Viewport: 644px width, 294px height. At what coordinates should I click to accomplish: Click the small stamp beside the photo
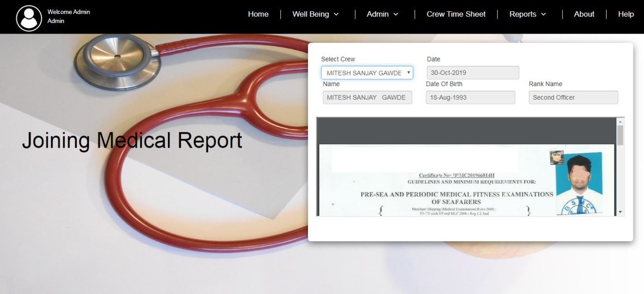[x=556, y=158]
